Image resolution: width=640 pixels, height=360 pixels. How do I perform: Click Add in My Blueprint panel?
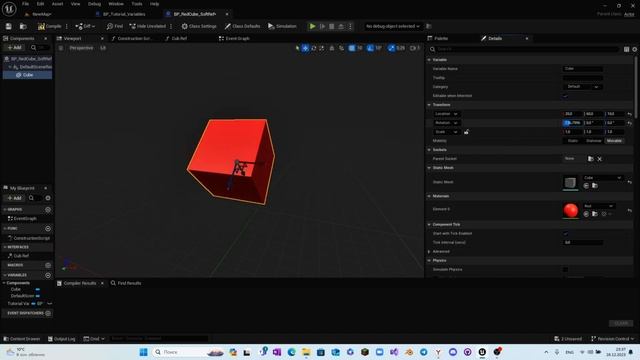(14, 198)
